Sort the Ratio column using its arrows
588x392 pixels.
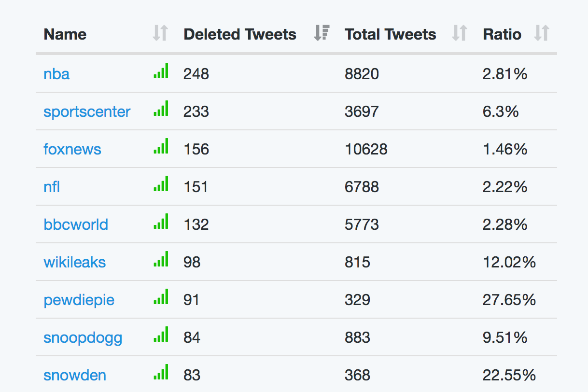(x=542, y=33)
